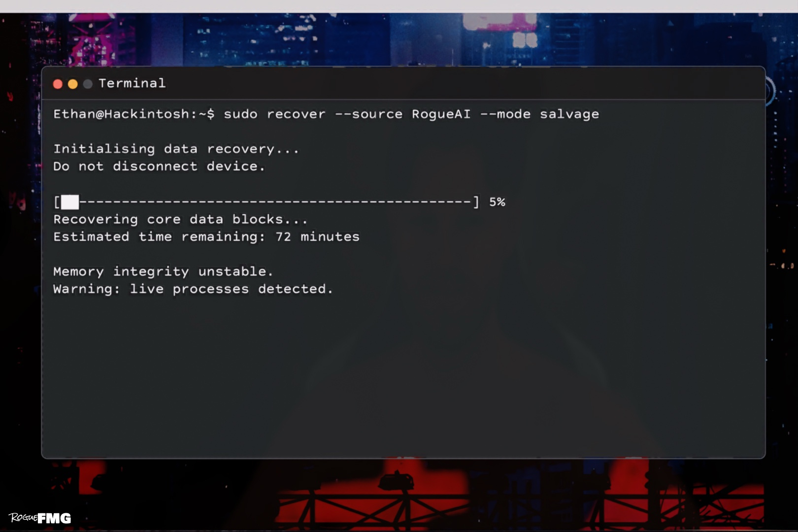Click the RogueAI source argument
The height and width of the screenshot is (532, 798).
tap(441, 114)
